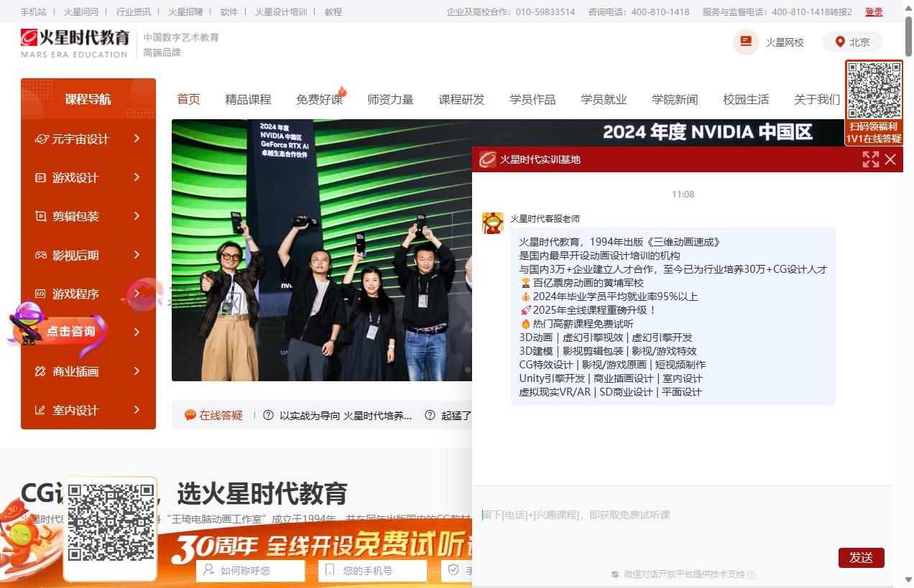Screen dimensions: 914x588
Task: Expand the 游戏程序 submenu chevron
Action: (x=137, y=294)
